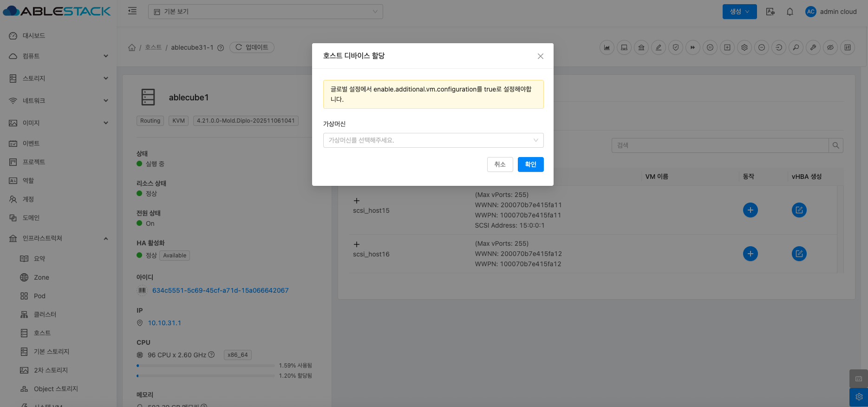Toggle the sidebar collapse menu icon

coord(132,11)
